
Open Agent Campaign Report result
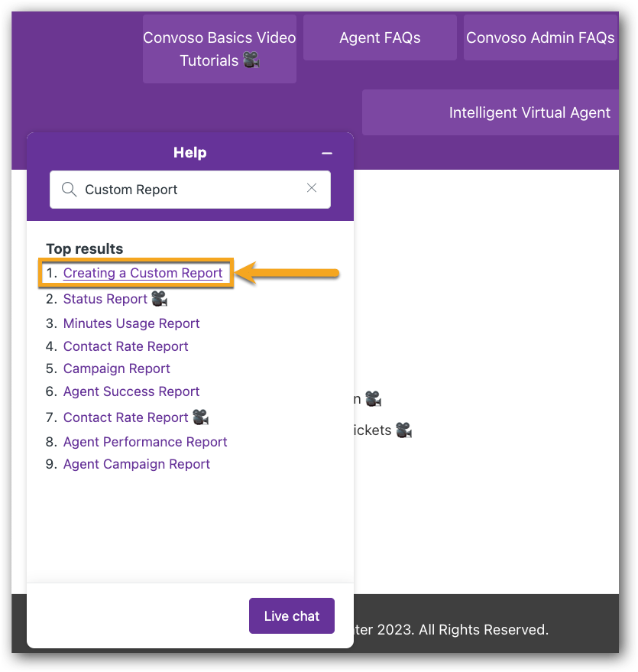tap(137, 464)
